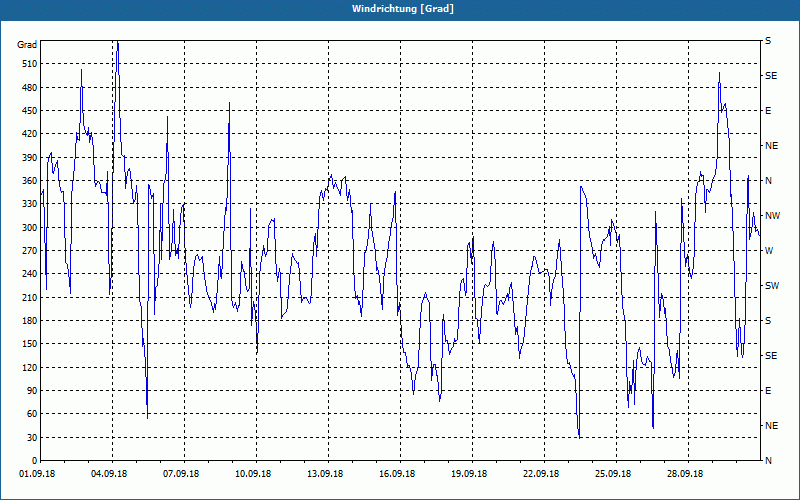Select the W compass label on right axis
This screenshot has width=800, height=500.
click(769, 251)
